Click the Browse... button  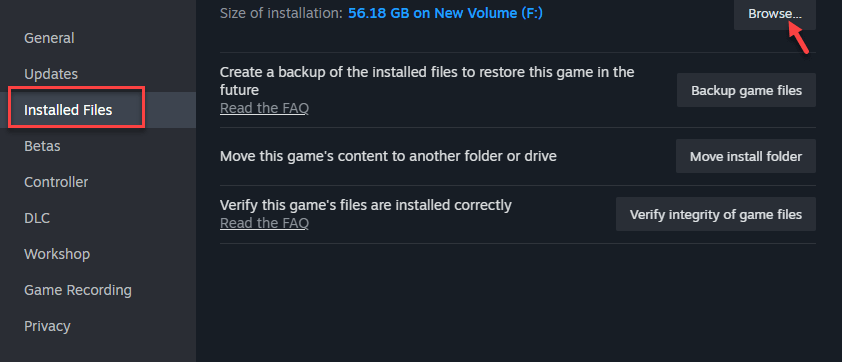click(775, 14)
